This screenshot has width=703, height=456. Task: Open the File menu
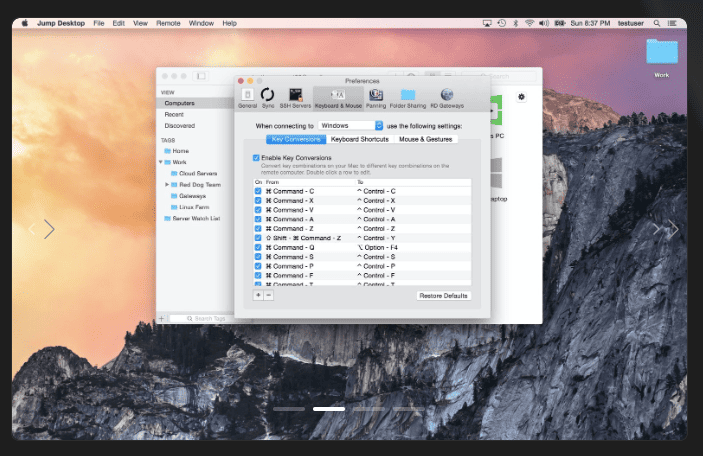pos(99,23)
